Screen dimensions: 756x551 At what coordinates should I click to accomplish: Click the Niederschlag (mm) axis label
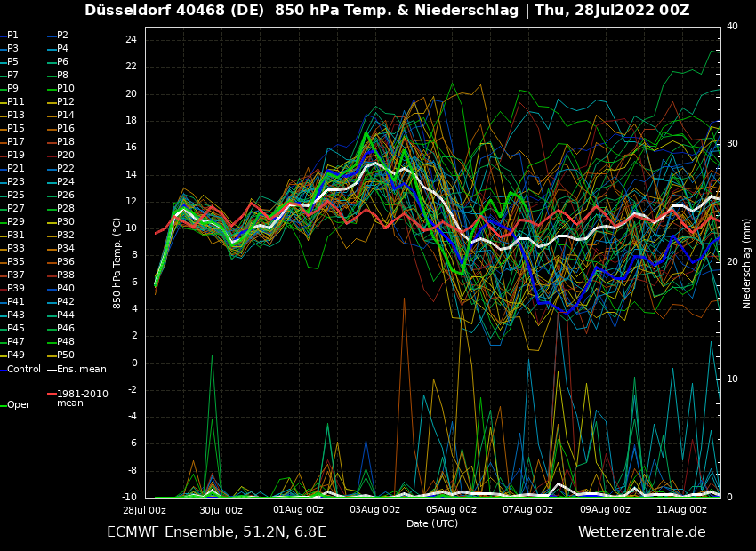pos(747,263)
